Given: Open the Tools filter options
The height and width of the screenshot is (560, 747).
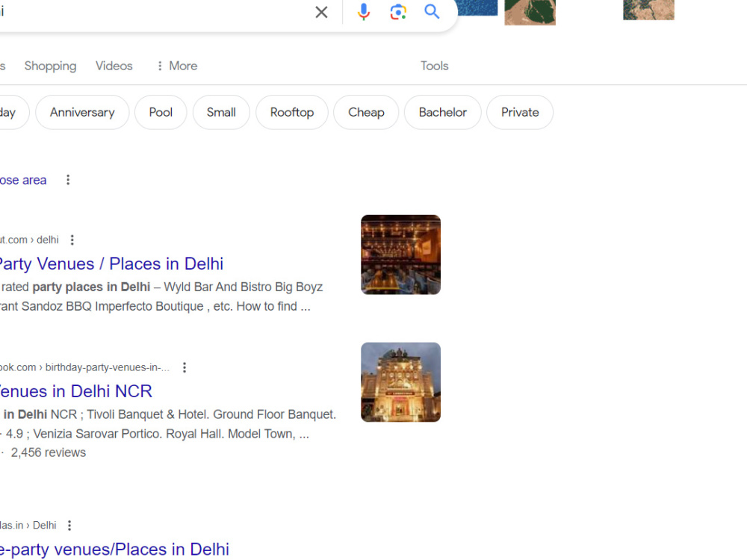Looking at the screenshot, I should click(x=435, y=66).
